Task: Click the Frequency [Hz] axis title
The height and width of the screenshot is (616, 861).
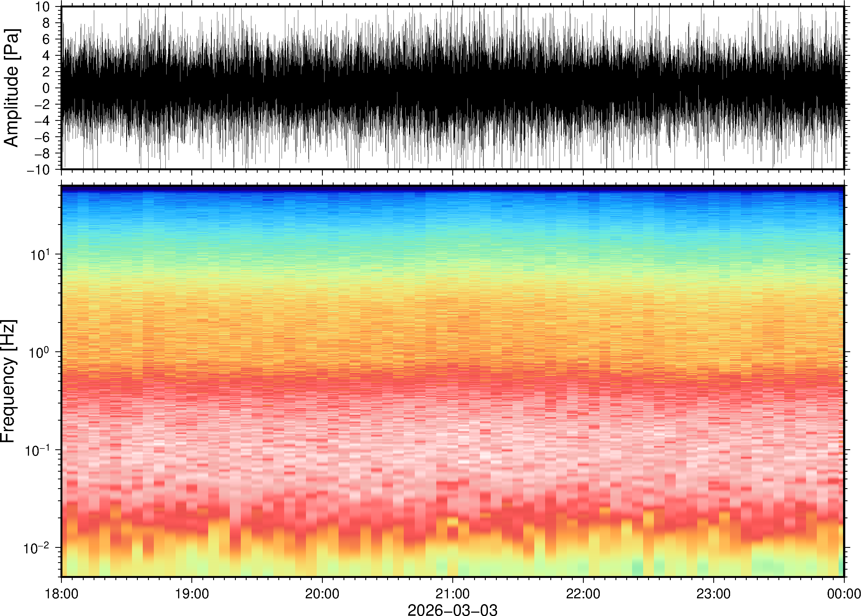Action: [x=8, y=381]
